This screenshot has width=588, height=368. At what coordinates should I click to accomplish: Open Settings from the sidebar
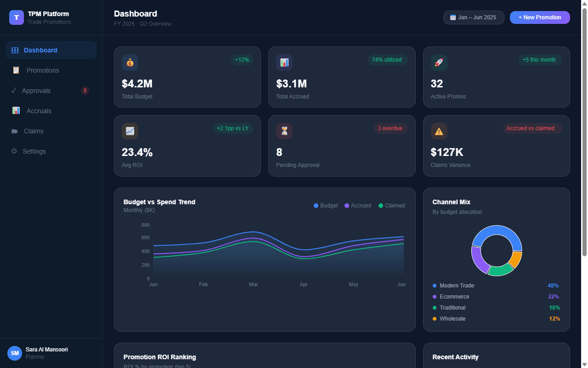pyautogui.click(x=51, y=151)
